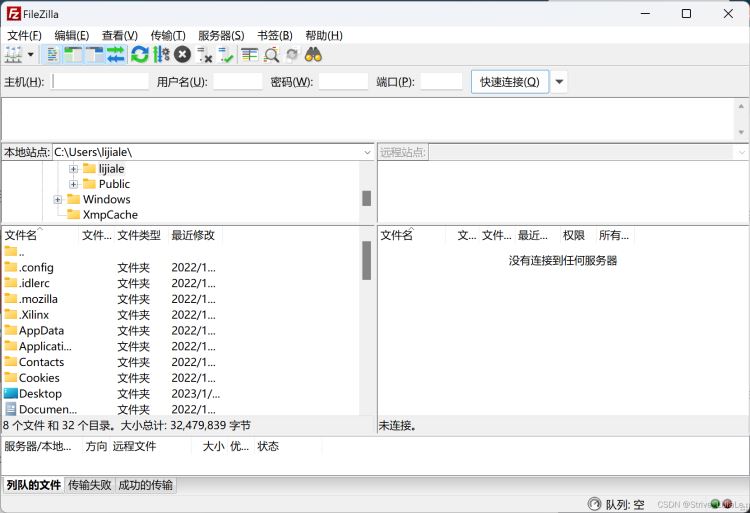
Task: Expand the lijiale tree folder
Action: tap(73, 169)
